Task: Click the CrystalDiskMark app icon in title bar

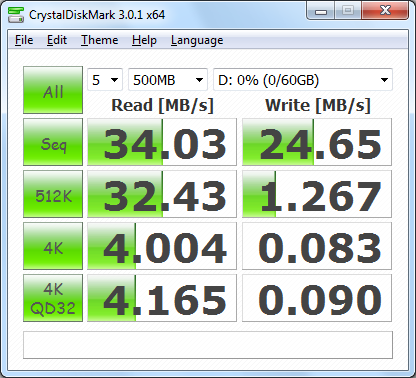Action: tap(16, 15)
